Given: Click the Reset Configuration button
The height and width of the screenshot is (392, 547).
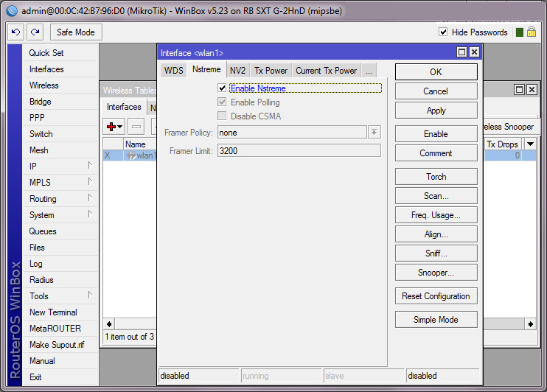Looking at the screenshot, I should pyautogui.click(x=436, y=296).
